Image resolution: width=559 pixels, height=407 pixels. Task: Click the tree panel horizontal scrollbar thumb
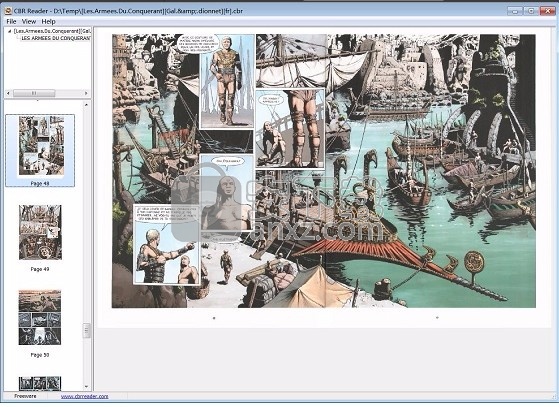(x=34, y=93)
